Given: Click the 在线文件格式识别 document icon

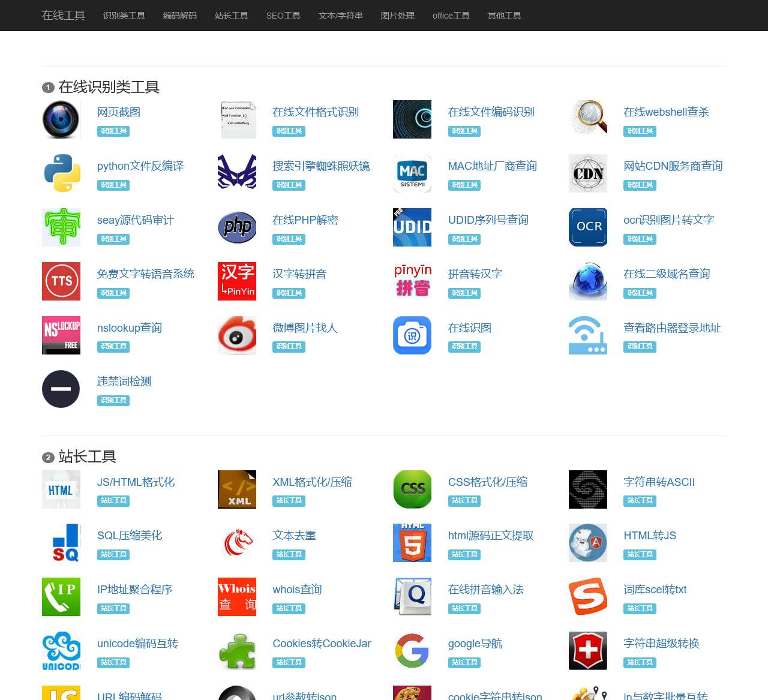Looking at the screenshot, I should (x=237, y=119).
